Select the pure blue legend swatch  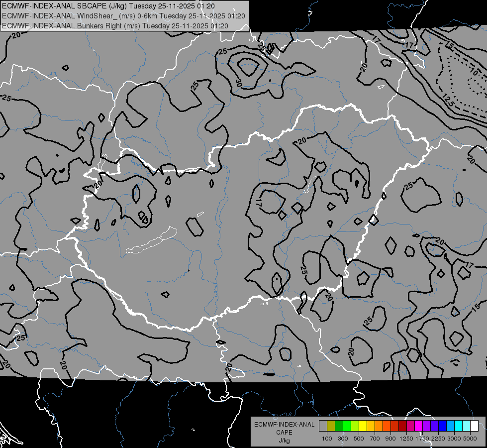tap(443, 426)
